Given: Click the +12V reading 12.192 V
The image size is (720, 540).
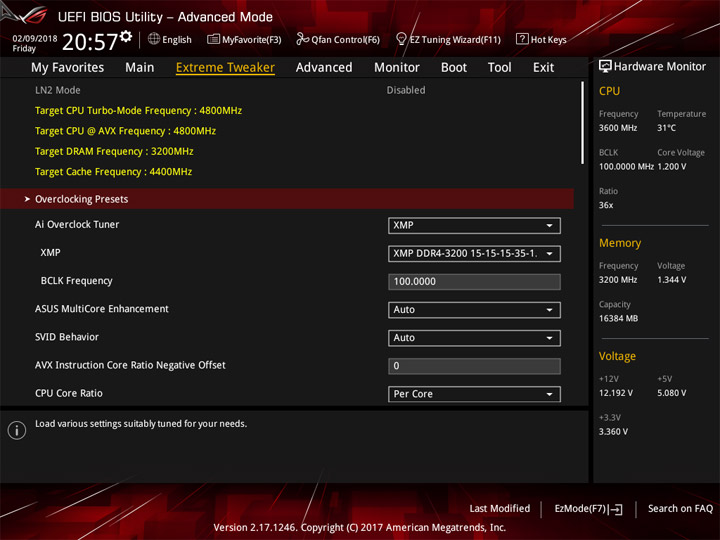Looking at the screenshot, I should (x=616, y=394).
